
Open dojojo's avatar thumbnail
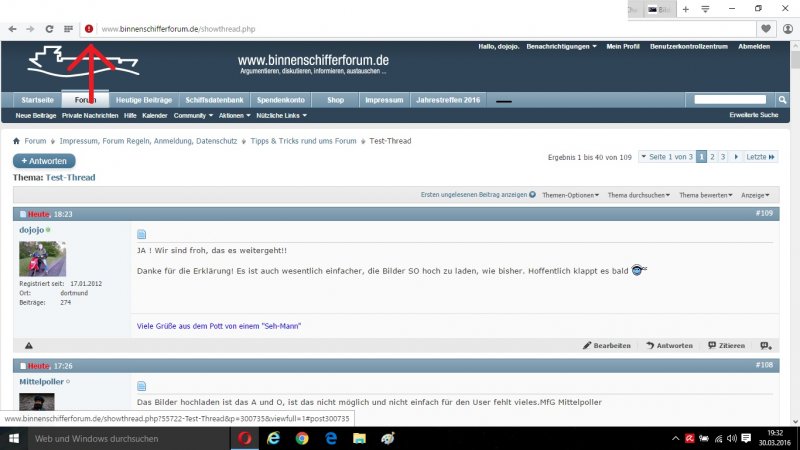[x=42, y=259]
